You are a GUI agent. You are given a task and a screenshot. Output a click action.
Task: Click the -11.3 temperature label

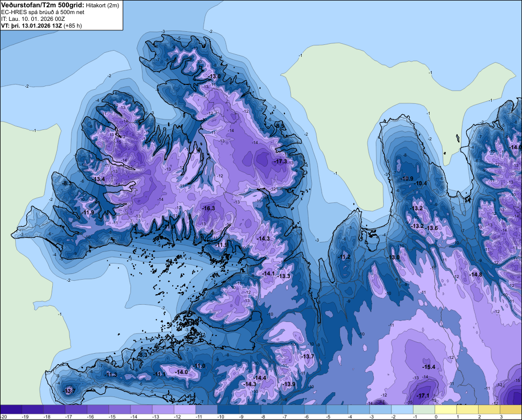pos(111,375)
